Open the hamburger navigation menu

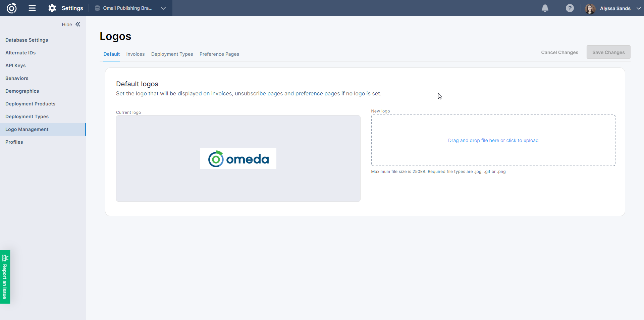[32, 8]
